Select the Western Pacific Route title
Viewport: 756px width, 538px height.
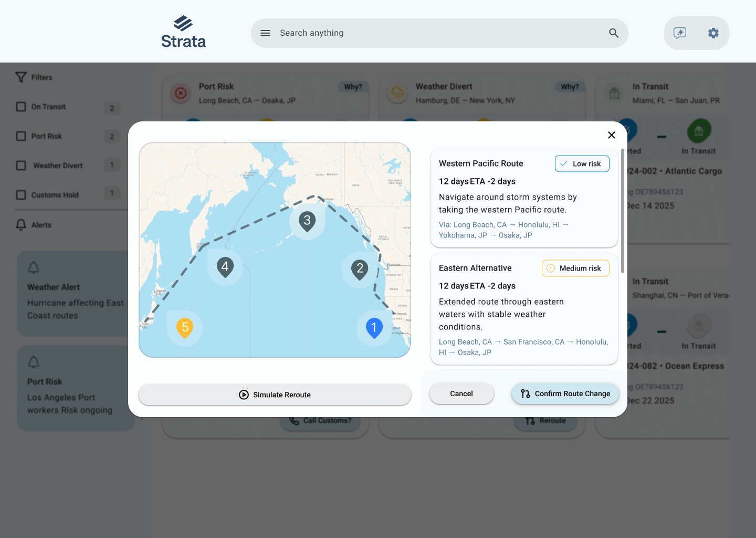[481, 163]
